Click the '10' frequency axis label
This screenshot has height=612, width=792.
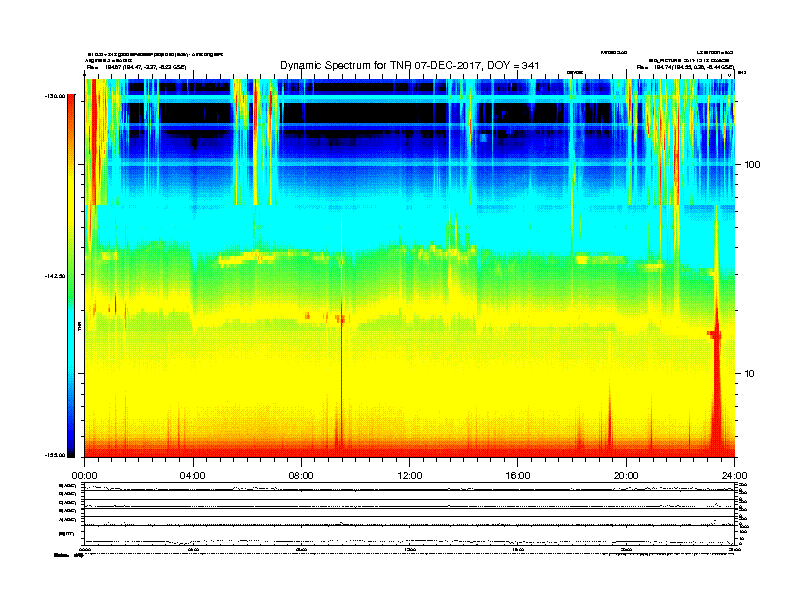coord(750,374)
